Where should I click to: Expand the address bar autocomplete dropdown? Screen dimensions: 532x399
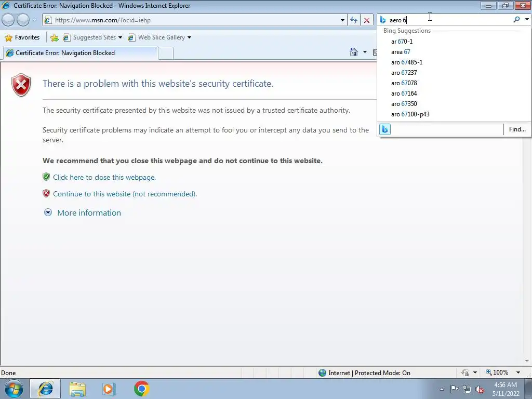(342, 20)
